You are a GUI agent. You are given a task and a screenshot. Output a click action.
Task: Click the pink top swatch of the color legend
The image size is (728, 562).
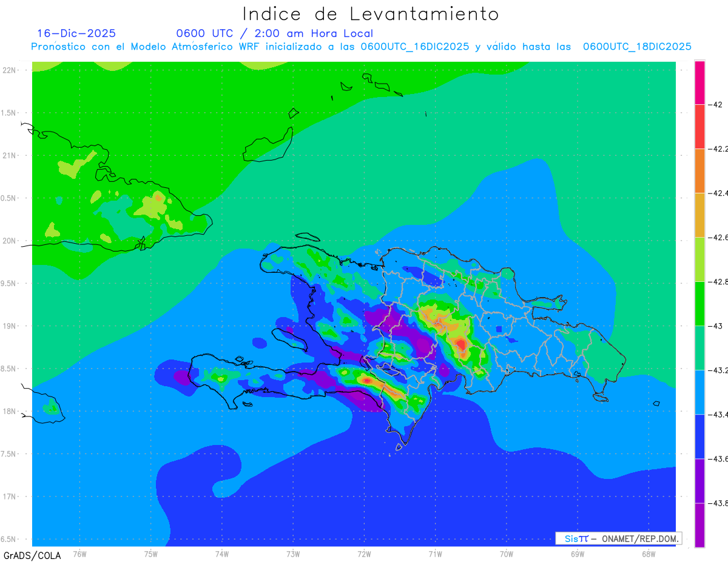(699, 82)
